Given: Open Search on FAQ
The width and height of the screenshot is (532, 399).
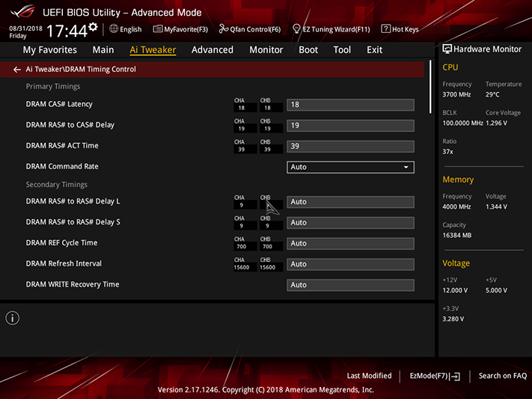Looking at the screenshot, I should [x=503, y=376].
